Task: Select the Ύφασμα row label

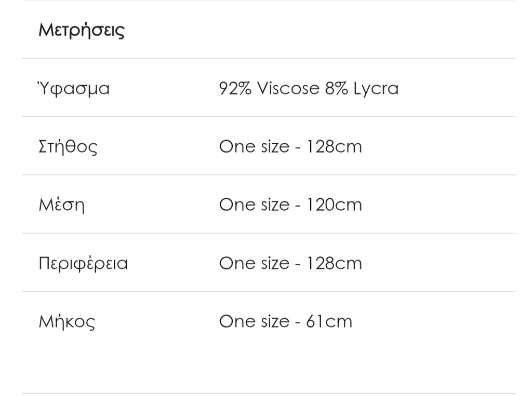Action: pyautogui.click(x=74, y=89)
